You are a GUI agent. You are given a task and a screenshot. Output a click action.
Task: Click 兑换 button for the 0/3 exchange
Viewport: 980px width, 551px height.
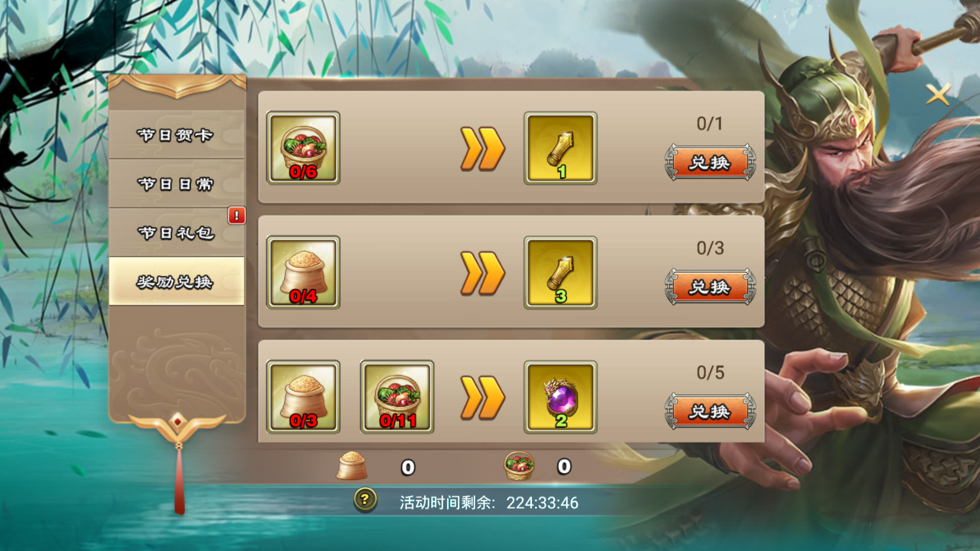710,287
